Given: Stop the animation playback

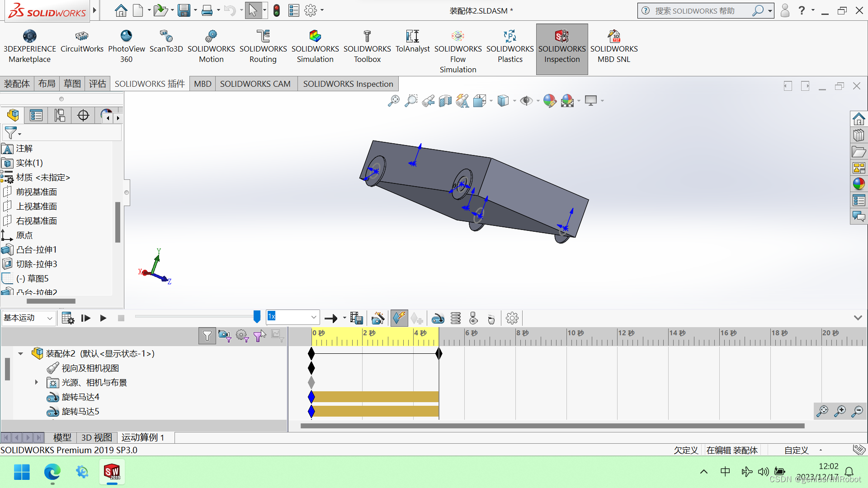Looking at the screenshot, I should (121, 318).
